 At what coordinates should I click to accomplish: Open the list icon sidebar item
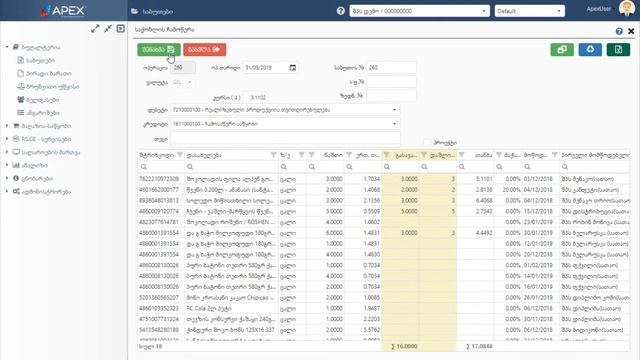pos(38,113)
